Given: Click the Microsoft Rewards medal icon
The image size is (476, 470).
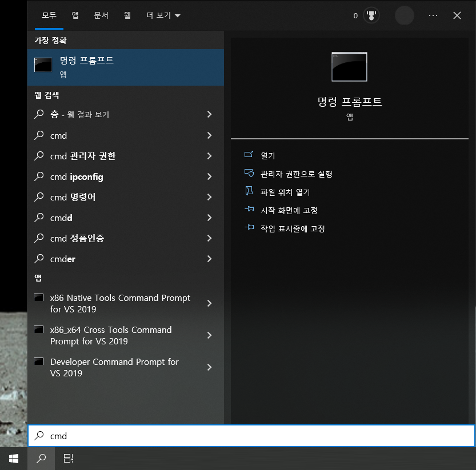Looking at the screenshot, I should (371, 15).
